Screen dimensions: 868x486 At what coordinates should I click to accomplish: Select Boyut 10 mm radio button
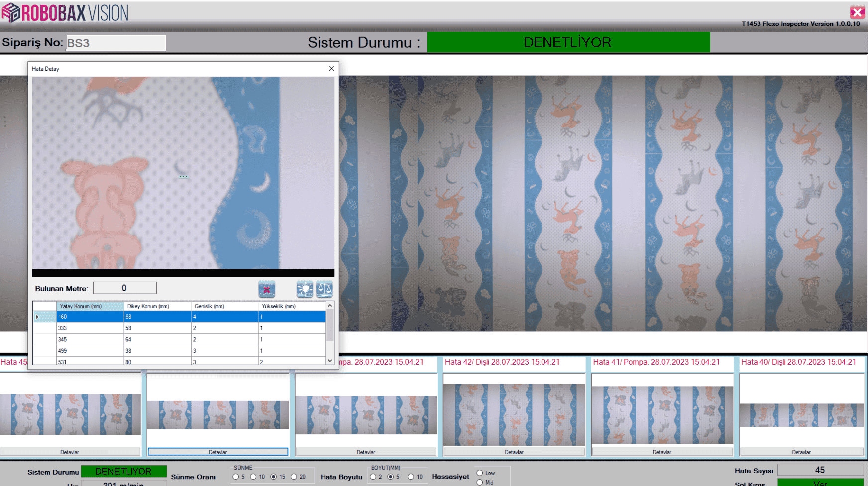click(x=411, y=477)
